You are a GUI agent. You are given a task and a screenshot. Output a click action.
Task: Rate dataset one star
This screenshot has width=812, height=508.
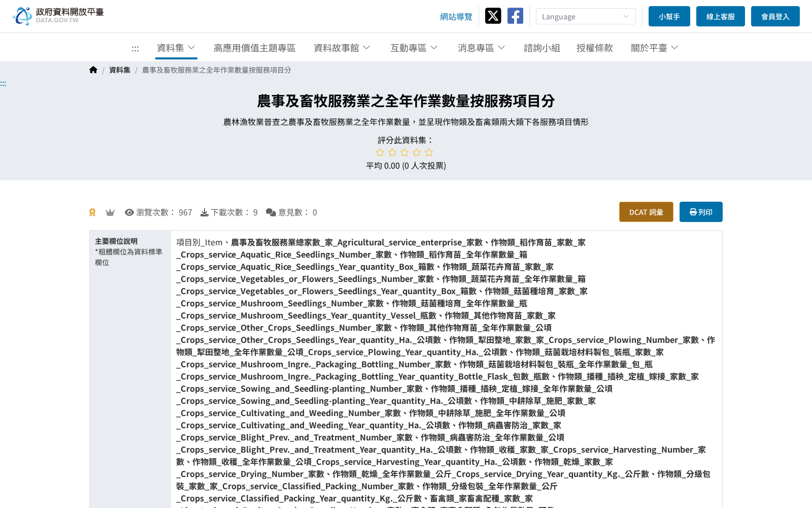[380, 152]
